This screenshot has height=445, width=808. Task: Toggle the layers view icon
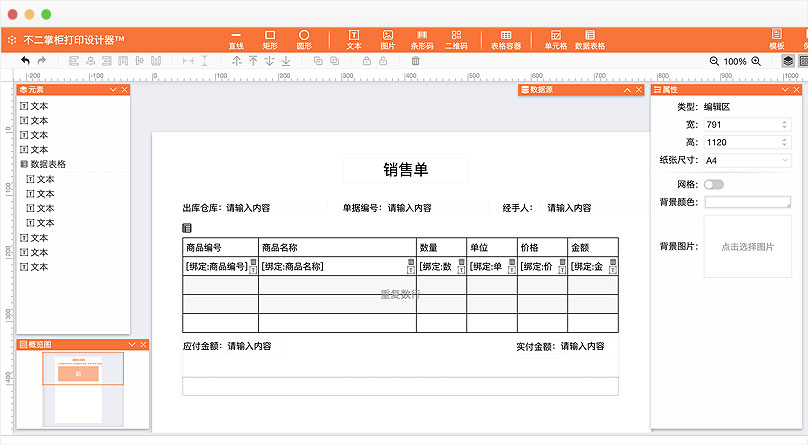(x=788, y=61)
